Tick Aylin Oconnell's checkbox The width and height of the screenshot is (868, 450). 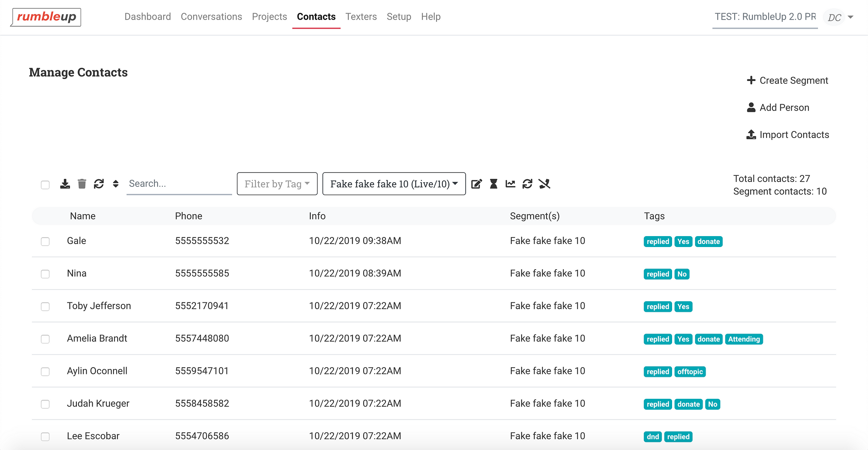(45, 372)
